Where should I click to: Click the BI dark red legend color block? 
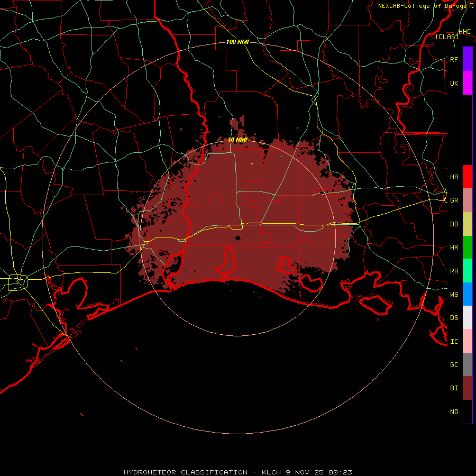(x=467, y=388)
